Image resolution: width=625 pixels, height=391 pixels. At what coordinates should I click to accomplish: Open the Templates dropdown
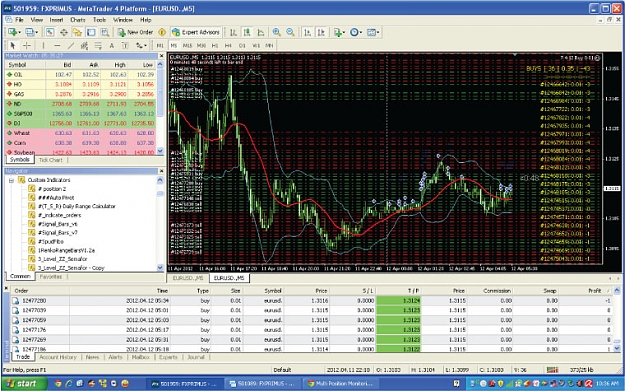coord(373,32)
